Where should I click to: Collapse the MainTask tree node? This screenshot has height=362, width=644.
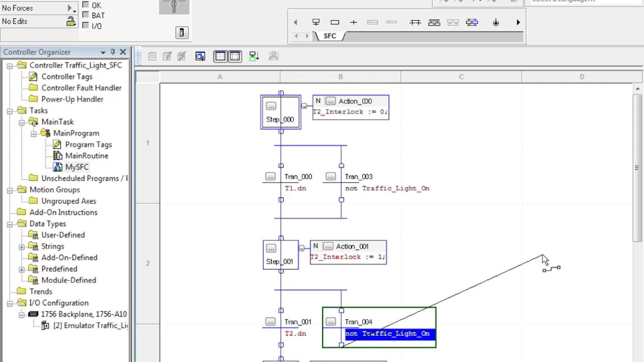point(22,122)
